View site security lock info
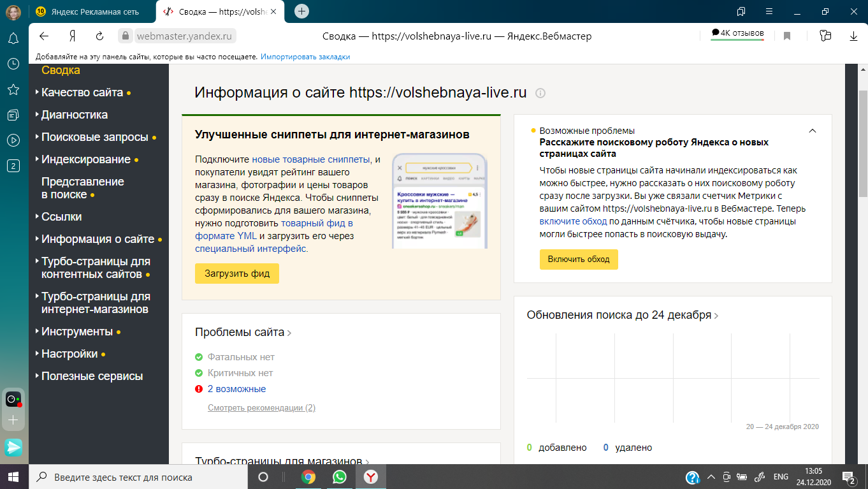Viewport: 868px width, 489px height. [126, 36]
